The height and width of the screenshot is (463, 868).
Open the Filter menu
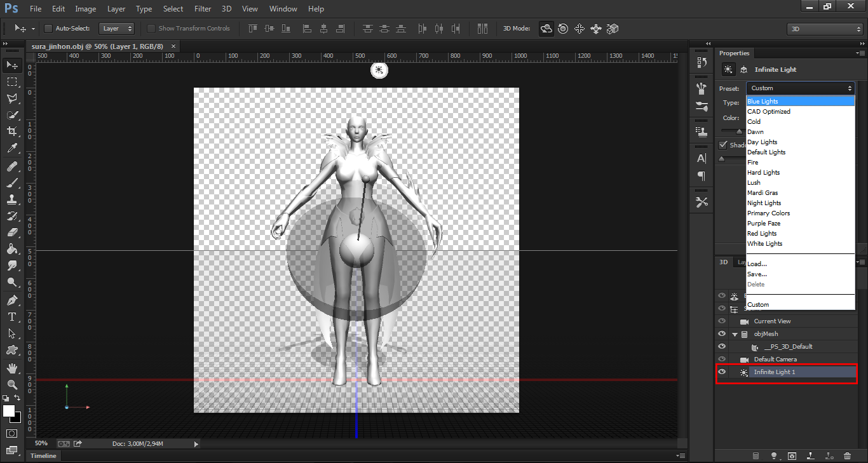pos(203,9)
